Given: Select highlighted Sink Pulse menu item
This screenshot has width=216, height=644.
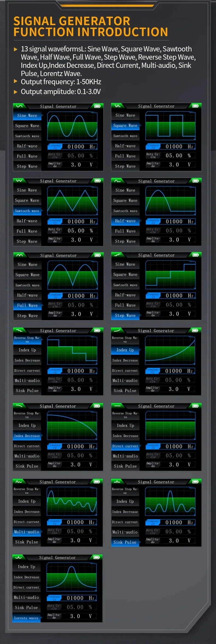Looking at the screenshot, I should pos(125,542).
